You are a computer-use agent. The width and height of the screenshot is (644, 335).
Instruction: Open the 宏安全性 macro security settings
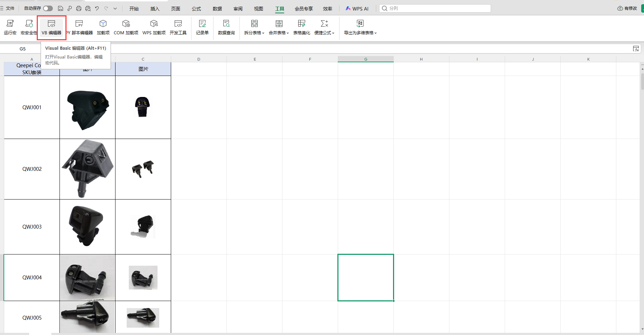pos(29,27)
